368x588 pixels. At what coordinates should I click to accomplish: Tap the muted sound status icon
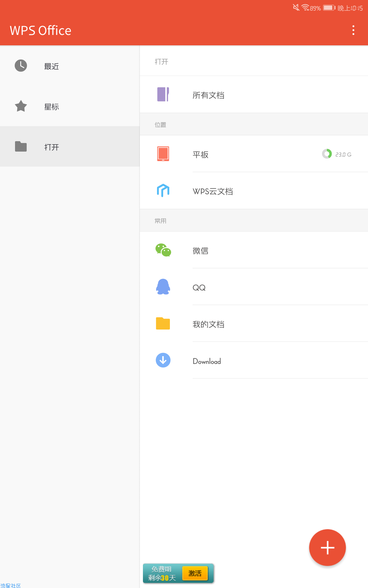coord(296,7)
